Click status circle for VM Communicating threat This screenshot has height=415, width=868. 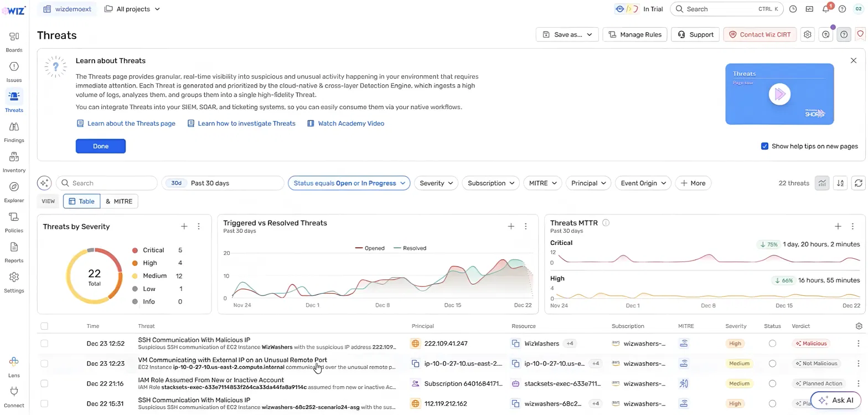[x=772, y=363]
